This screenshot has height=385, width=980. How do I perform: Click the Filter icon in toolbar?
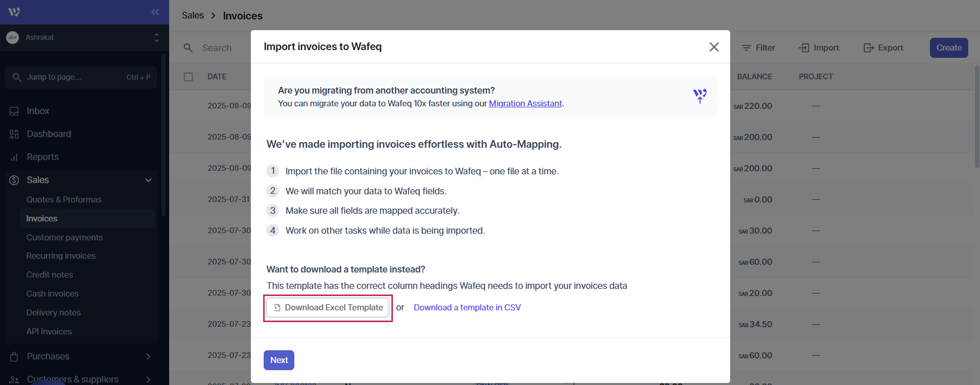[x=746, y=48]
